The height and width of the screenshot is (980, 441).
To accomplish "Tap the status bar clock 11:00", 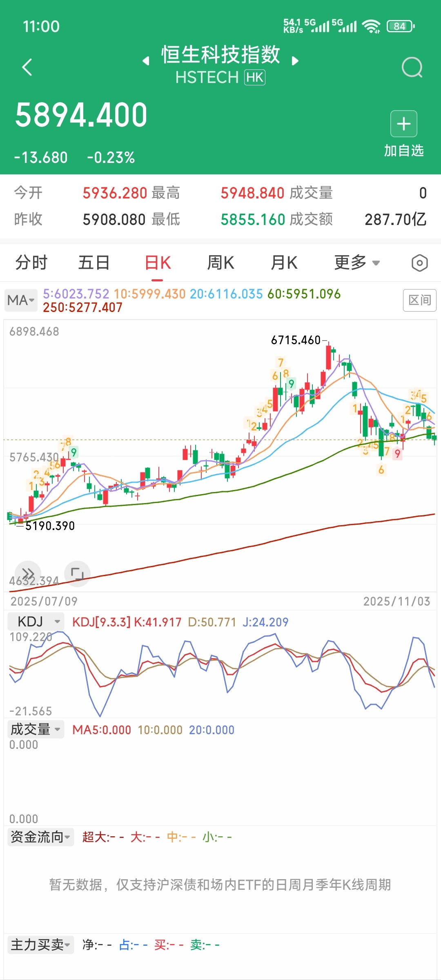I will coord(41,27).
